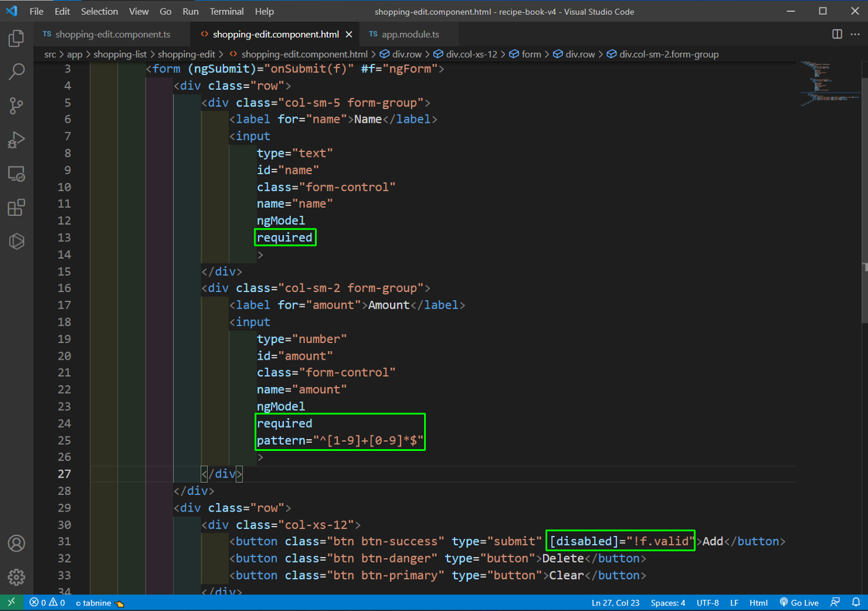This screenshot has width=868, height=611.
Task: Open the File menu
Action: click(37, 11)
